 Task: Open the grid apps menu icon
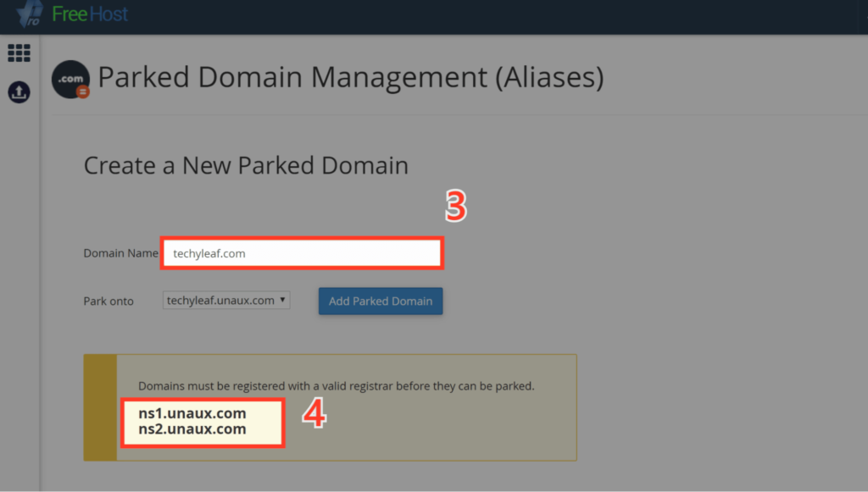(x=19, y=53)
